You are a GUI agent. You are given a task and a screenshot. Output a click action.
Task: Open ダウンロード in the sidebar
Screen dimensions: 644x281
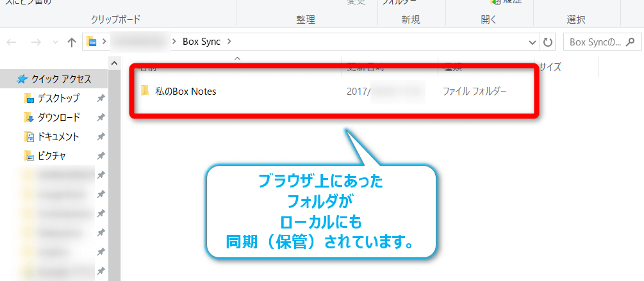click(x=58, y=118)
